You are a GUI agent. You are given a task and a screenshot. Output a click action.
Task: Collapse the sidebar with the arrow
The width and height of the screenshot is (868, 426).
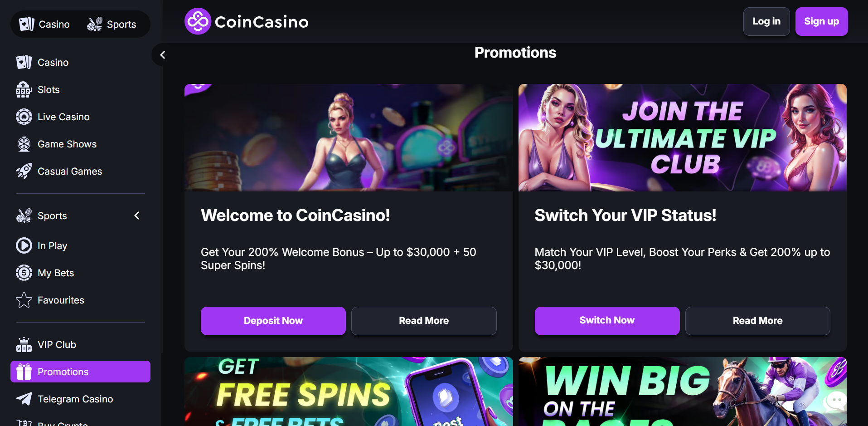pos(162,55)
